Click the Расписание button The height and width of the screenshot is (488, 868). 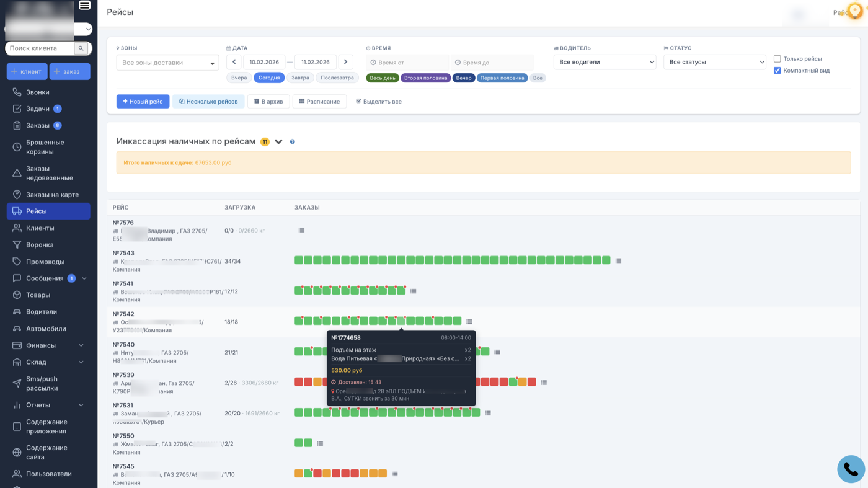[319, 101]
